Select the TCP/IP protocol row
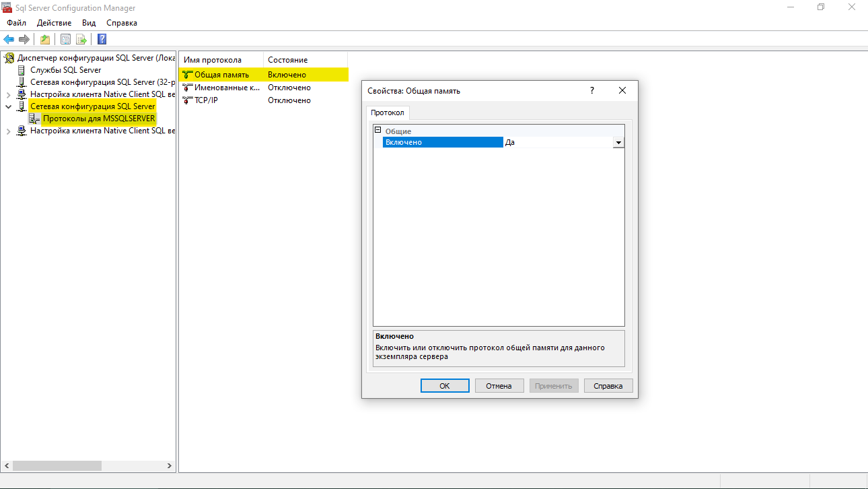 click(205, 100)
